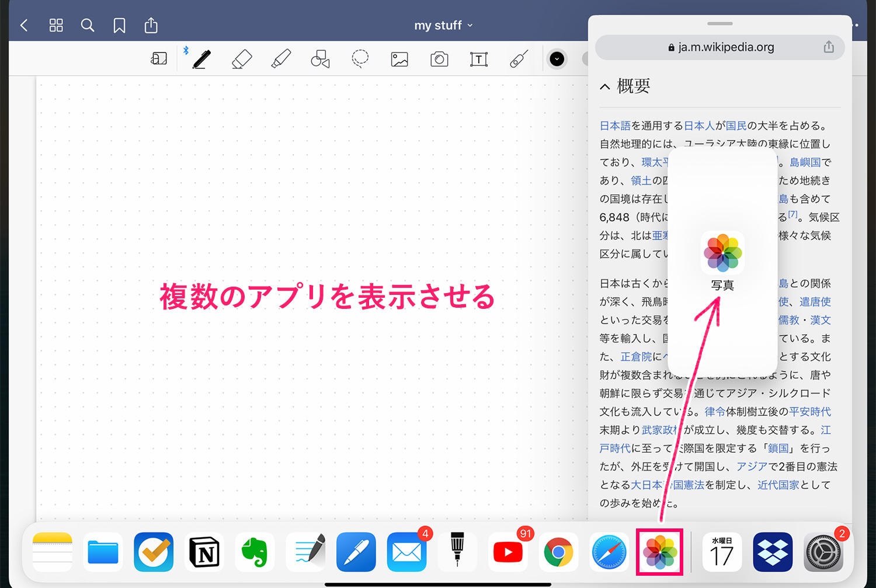Select the Image insert tool
The height and width of the screenshot is (588, 876).
point(399,59)
